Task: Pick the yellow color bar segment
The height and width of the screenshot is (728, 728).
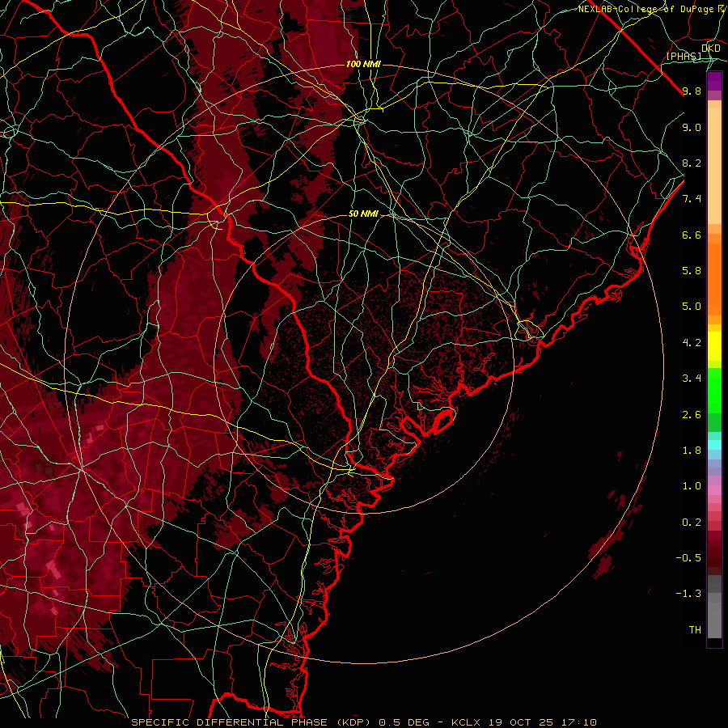Action: pyautogui.click(x=714, y=346)
